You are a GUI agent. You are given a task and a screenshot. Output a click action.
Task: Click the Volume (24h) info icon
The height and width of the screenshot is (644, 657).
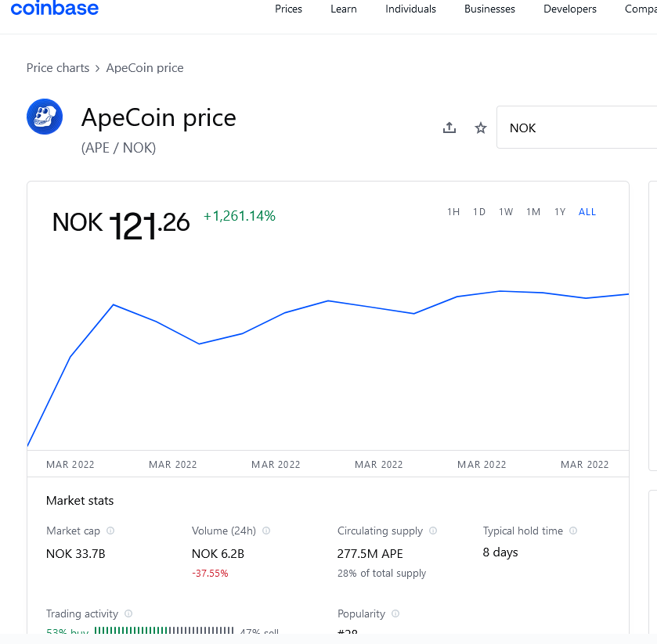(266, 531)
